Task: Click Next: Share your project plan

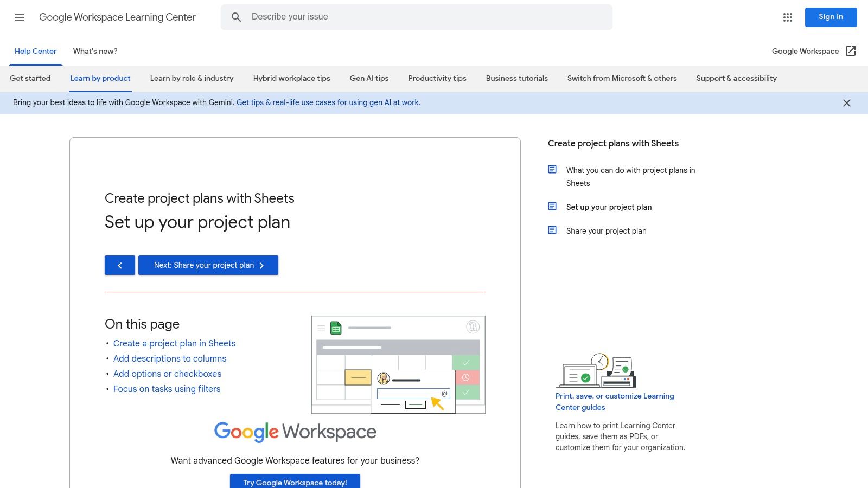Action: coord(208,265)
